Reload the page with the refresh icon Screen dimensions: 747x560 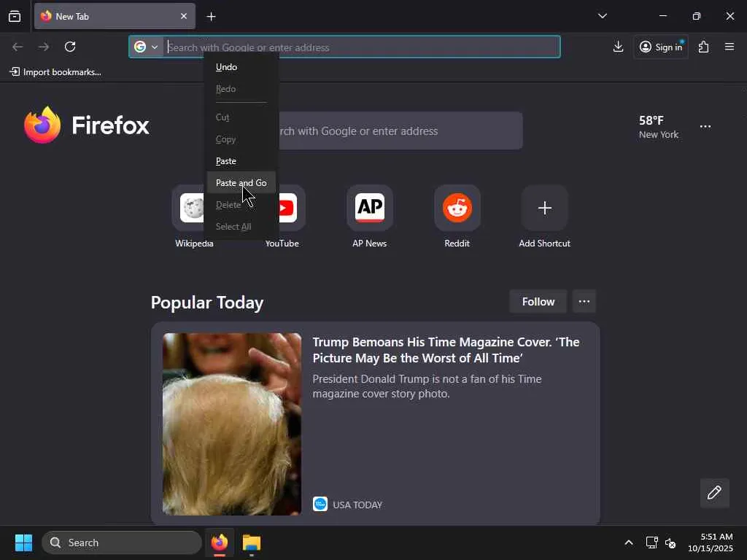tap(70, 47)
